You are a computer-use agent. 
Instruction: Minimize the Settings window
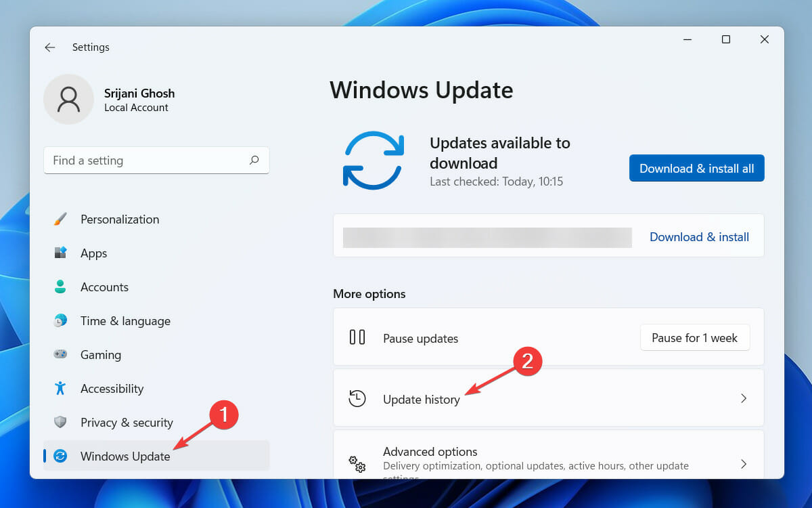687,39
